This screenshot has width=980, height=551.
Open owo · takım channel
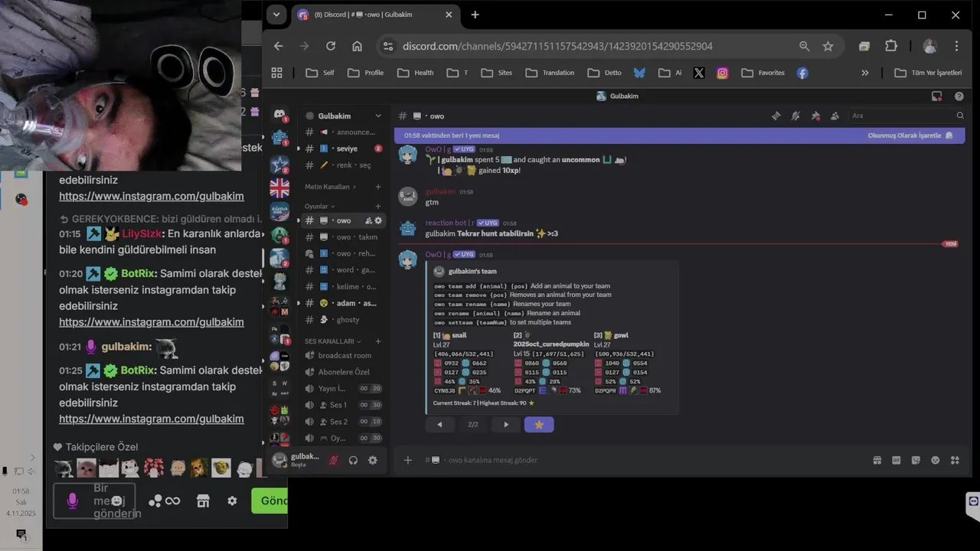[341, 237]
